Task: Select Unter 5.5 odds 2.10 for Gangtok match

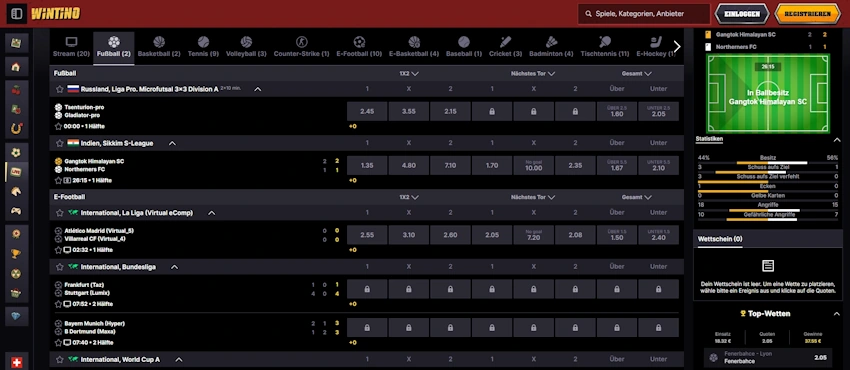Action: [x=658, y=165]
